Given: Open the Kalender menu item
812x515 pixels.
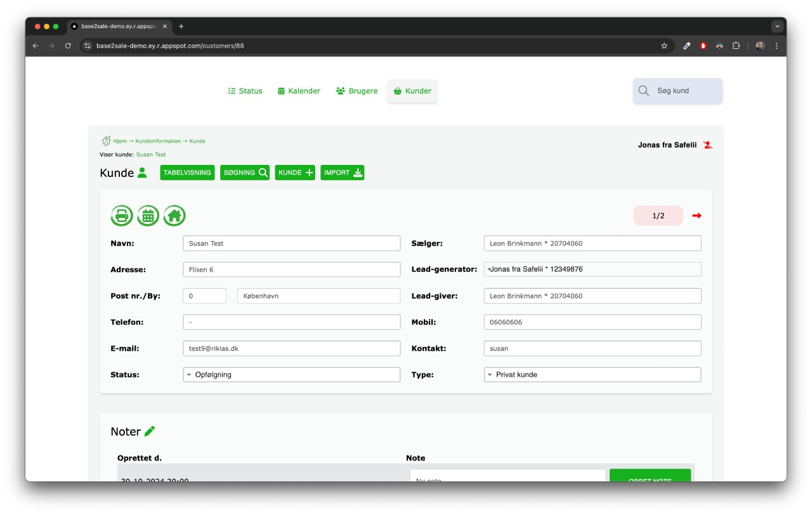Looking at the screenshot, I should pyautogui.click(x=299, y=91).
